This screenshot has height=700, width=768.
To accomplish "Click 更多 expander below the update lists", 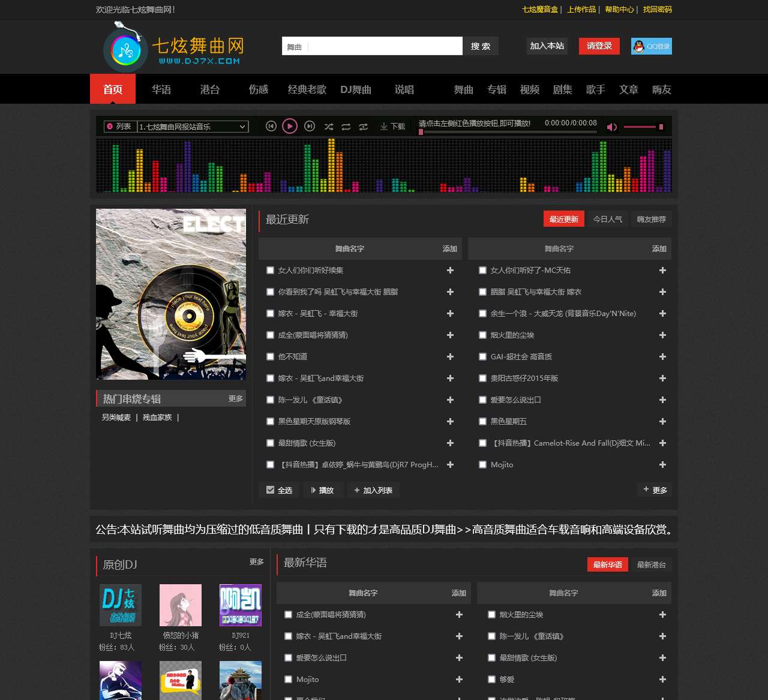I will pyautogui.click(x=654, y=489).
